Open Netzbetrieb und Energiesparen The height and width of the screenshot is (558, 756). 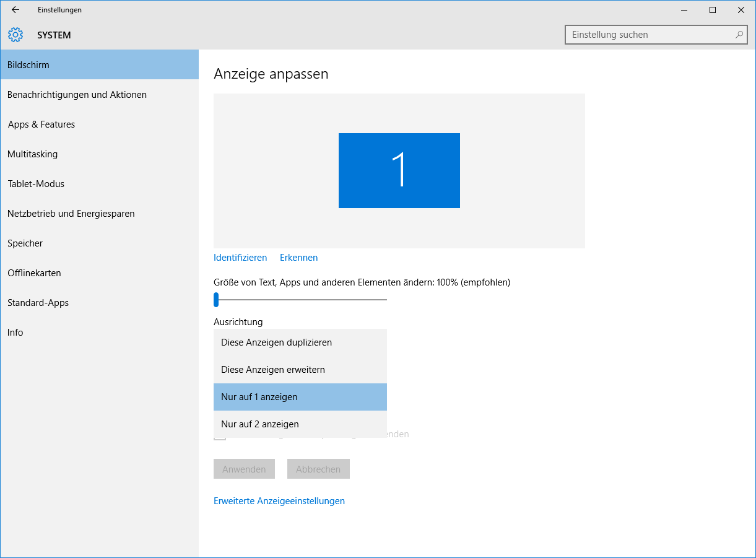[99, 213]
